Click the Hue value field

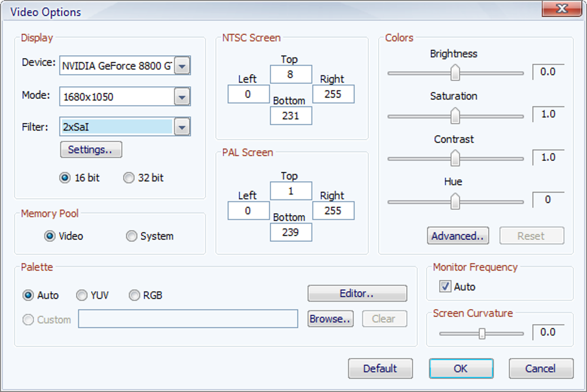548,200
